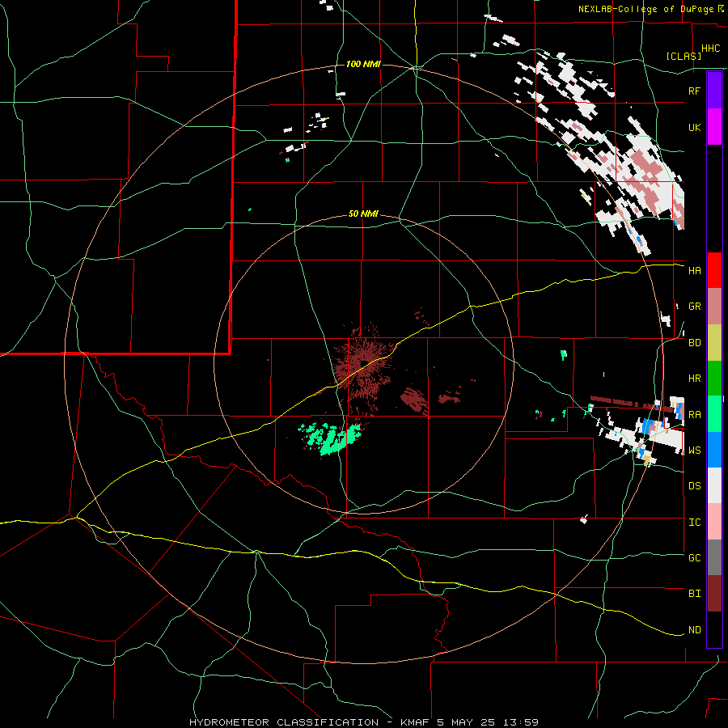Select the BD yellow legend color
Viewport: 728px width, 728px height.
pyautogui.click(x=714, y=342)
